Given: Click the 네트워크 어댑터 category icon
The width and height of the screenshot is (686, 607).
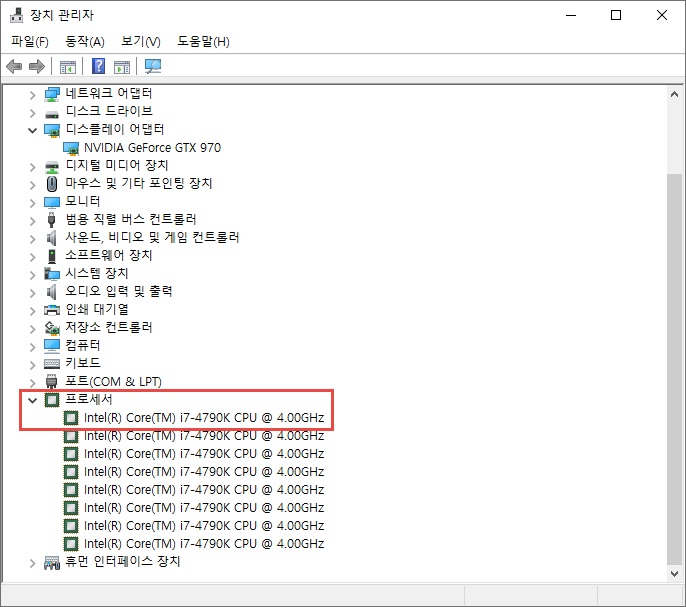Looking at the screenshot, I should [x=52, y=94].
